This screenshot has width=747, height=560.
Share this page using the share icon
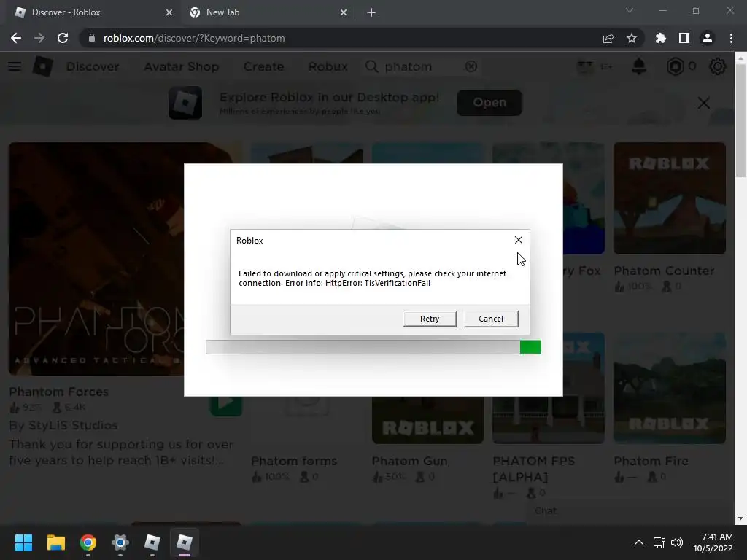(608, 38)
